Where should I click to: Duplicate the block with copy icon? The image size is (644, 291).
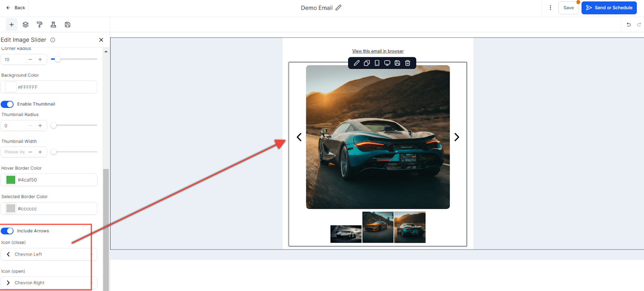tap(367, 63)
